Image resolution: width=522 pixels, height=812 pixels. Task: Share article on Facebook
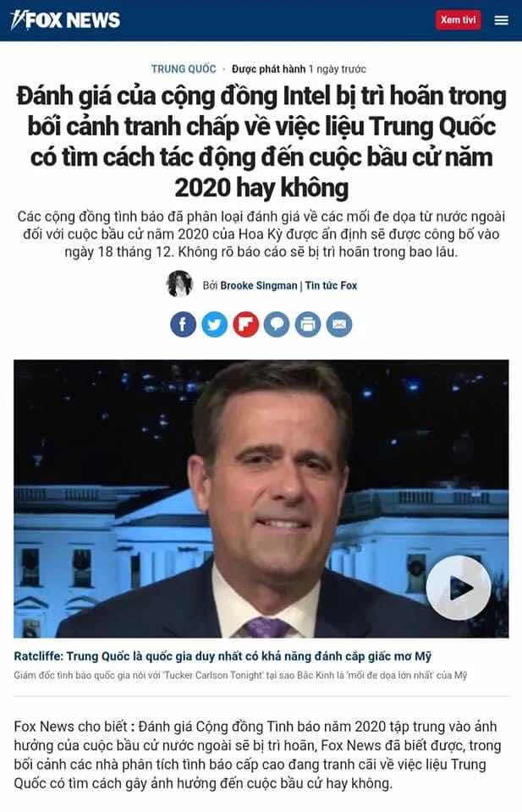point(184,325)
